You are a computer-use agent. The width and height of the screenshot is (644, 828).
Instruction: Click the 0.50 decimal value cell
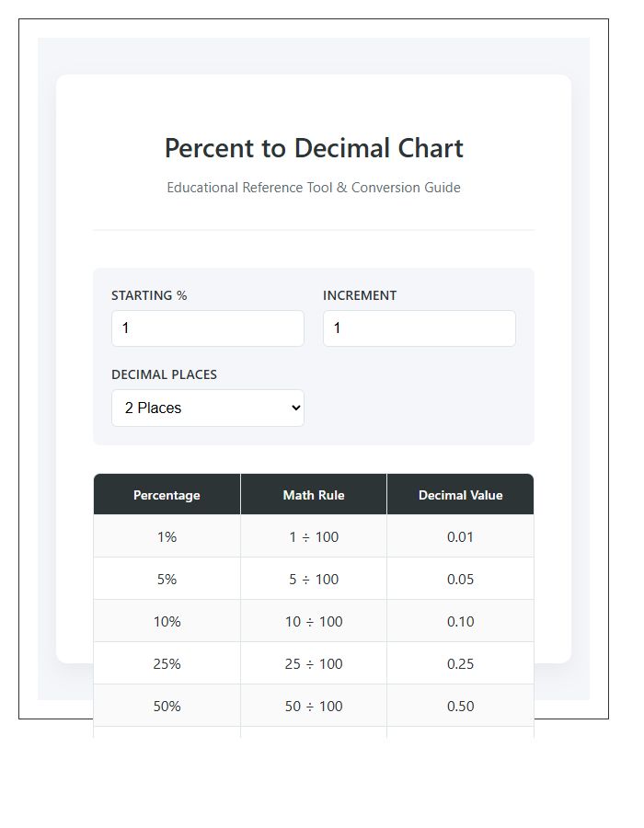[x=460, y=706]
